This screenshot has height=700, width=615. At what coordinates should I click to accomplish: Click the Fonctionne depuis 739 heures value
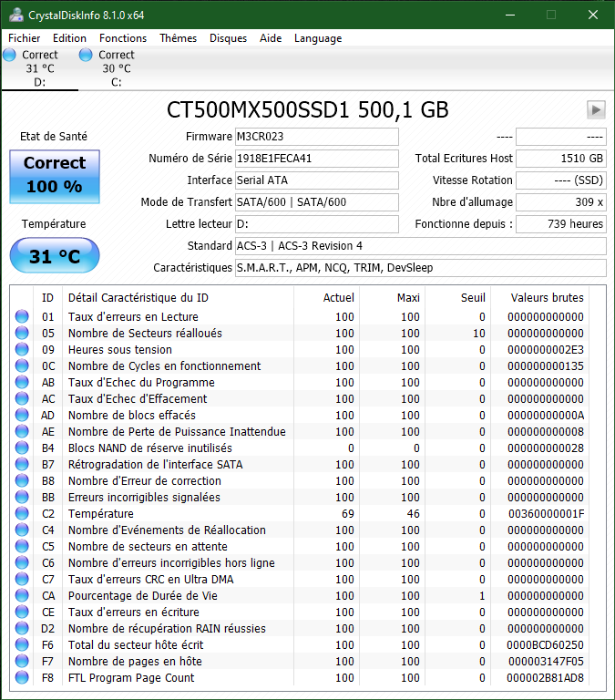(x=561, y=224)
